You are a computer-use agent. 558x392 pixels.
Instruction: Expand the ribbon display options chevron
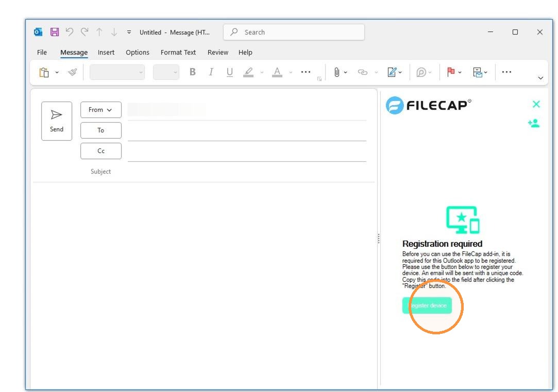coord(540,78)
